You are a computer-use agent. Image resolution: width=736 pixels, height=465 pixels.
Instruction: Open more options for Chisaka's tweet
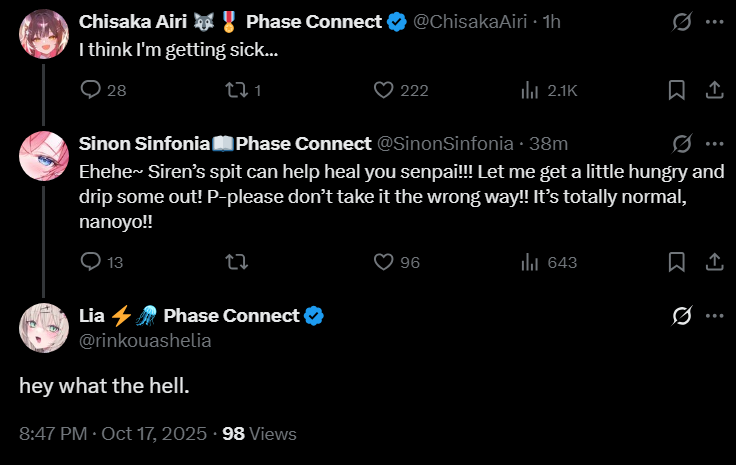point(715,21)
